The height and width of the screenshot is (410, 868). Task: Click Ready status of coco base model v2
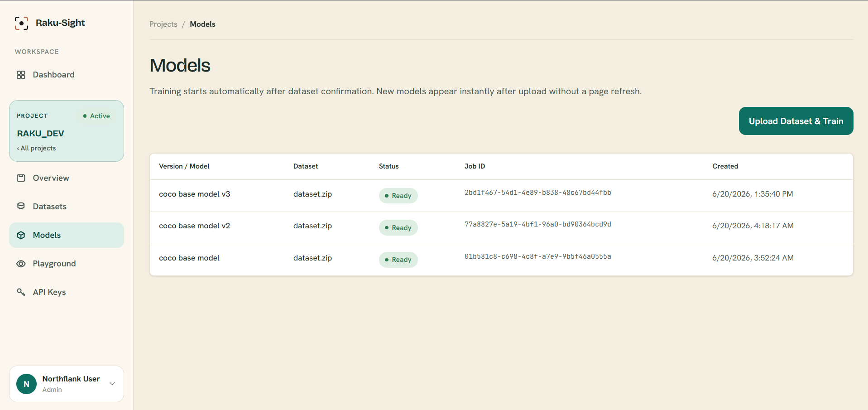[x=398, y=227]
